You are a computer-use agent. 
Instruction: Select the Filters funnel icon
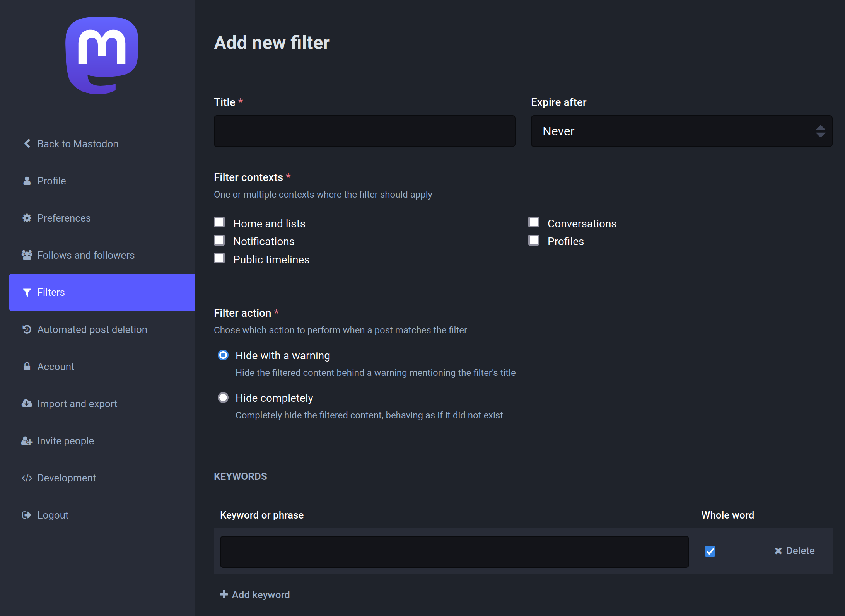pyautogui.click(x=27, y=292)
